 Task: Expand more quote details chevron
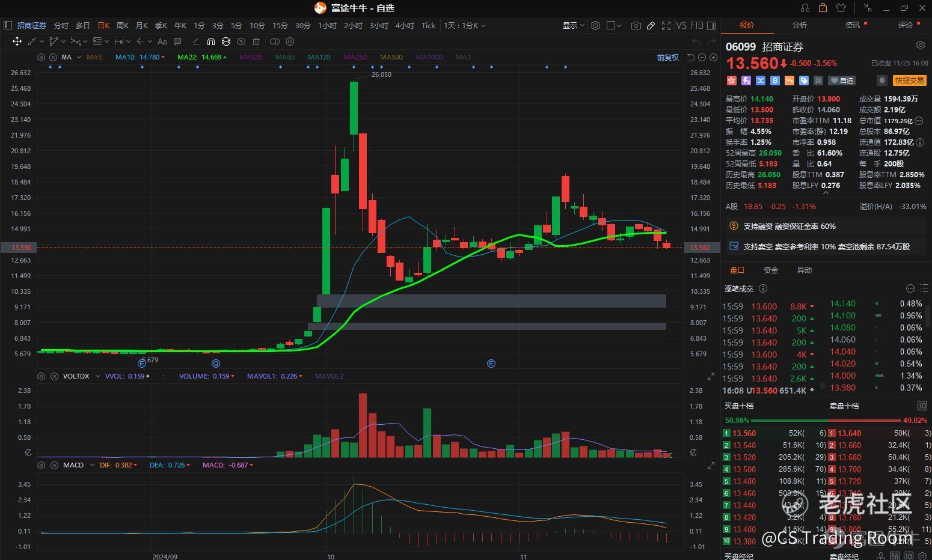(x=825, y=193)
